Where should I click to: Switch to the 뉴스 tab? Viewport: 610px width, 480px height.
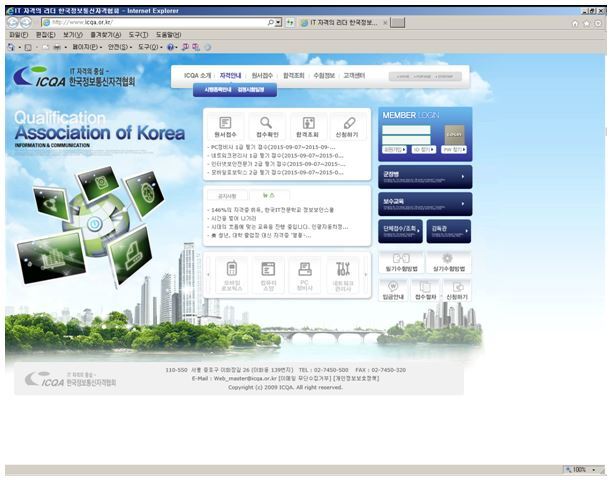point(269,195)
